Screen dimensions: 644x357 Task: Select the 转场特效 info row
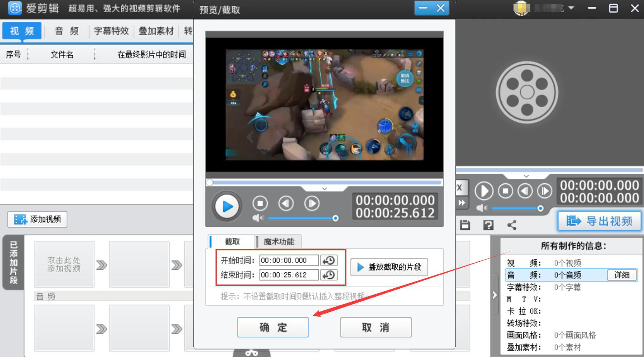[x=571, y=323]
